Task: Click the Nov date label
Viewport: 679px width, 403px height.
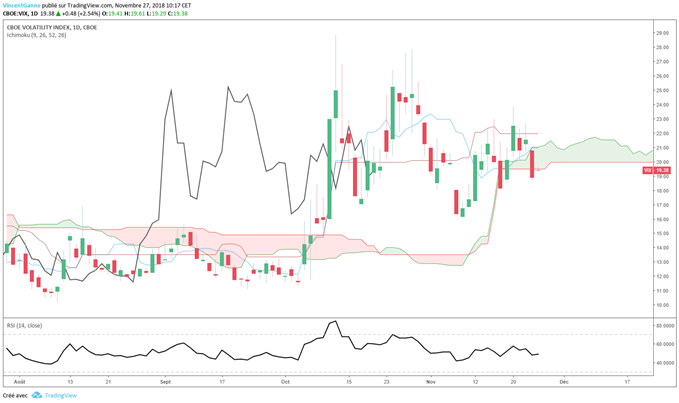Action: point(430,382)
